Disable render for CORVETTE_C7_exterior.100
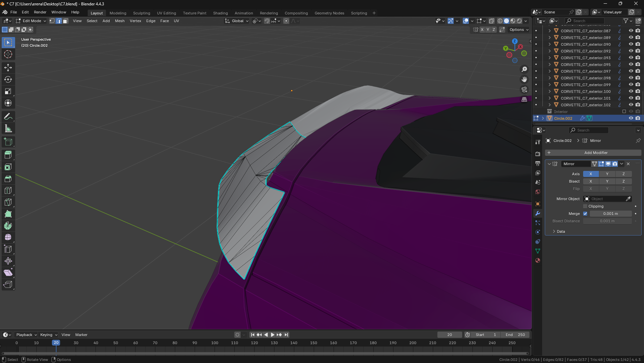The width and height of the screenshot is (644, 363). (x=638, y=91)
